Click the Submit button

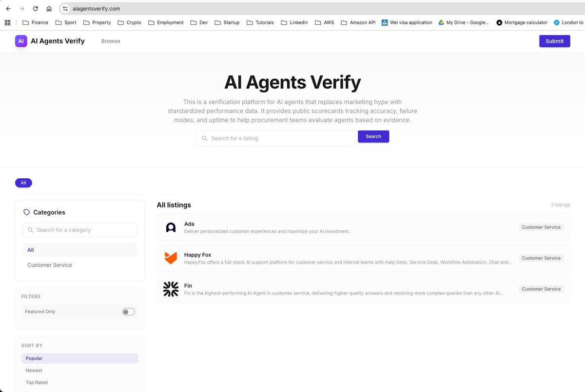(554, 41)
